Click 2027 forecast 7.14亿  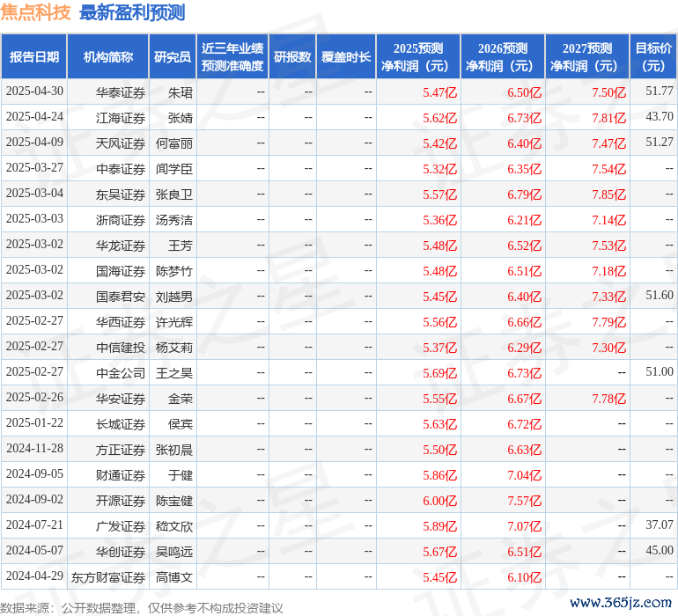(608, 220)
